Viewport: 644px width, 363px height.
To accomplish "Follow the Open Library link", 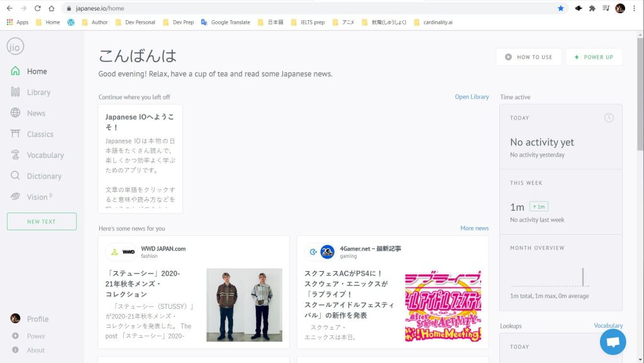I will tap(472, 97).
